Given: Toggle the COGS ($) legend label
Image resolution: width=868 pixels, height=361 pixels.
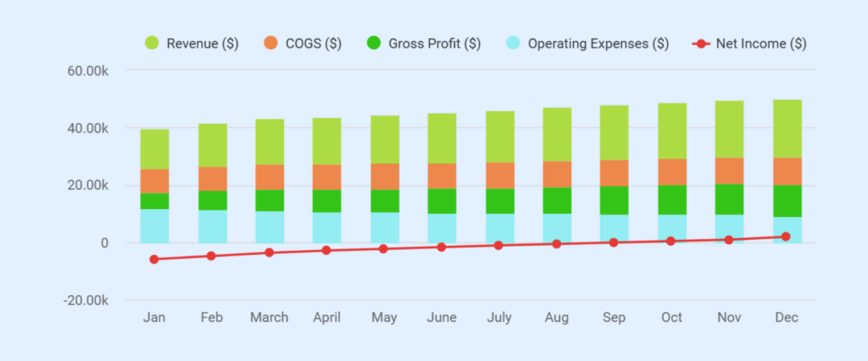Looking at the screenshot, I should pos(314,43).
